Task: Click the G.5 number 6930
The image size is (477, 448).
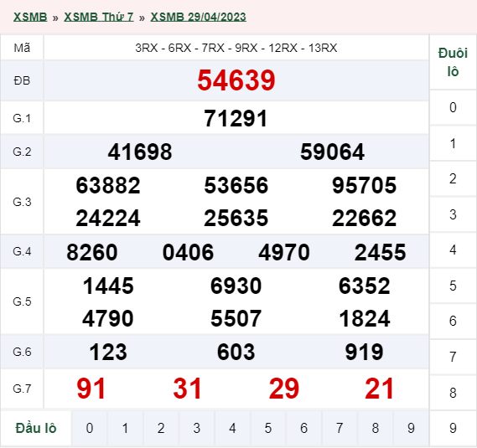Action: click(236, 286)
